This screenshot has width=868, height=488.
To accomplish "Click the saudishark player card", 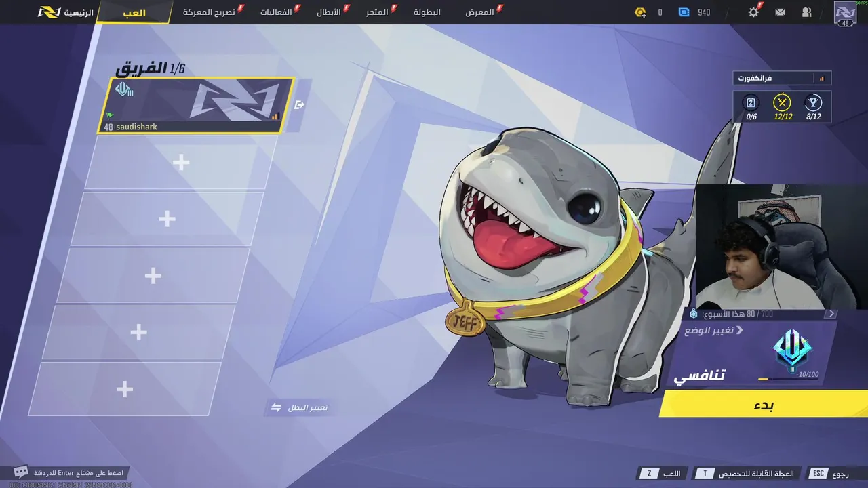I will click(195, 105).
